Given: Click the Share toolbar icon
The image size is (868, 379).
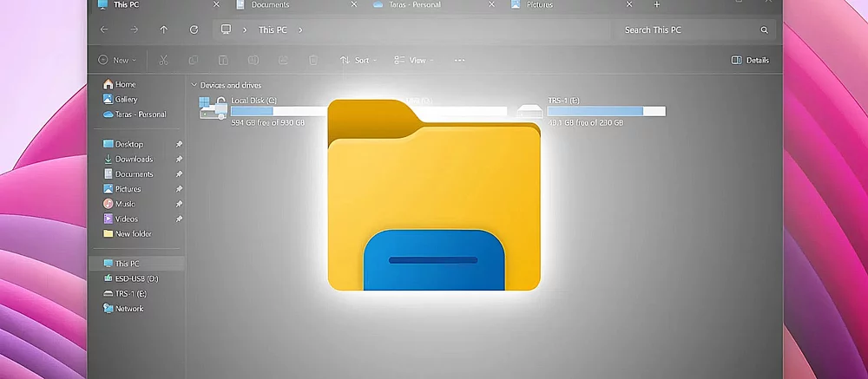Looking at the screenshot, I should click(283, 61).
